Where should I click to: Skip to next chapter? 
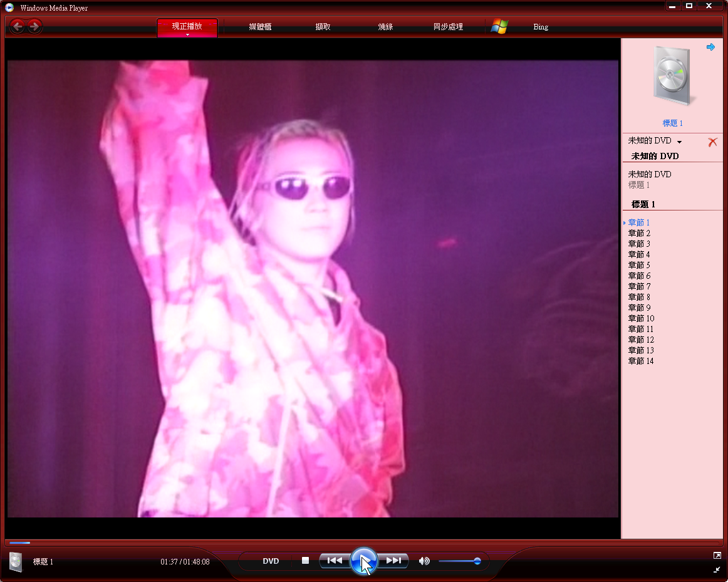(x=393, y=561)
